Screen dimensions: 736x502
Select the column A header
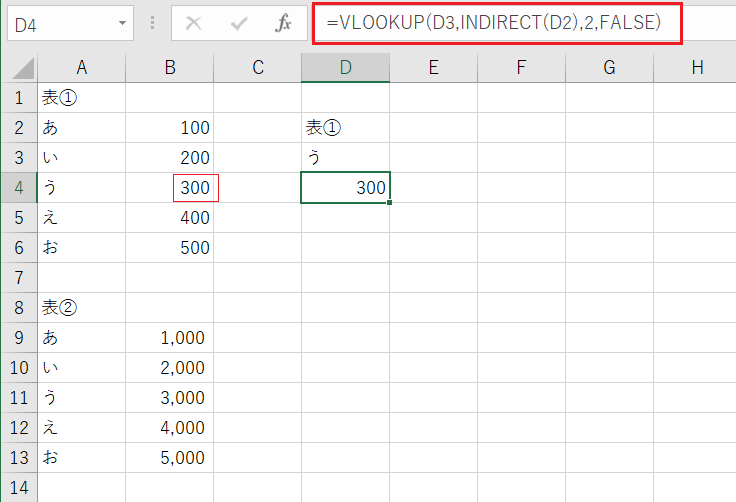pos(81,68)
